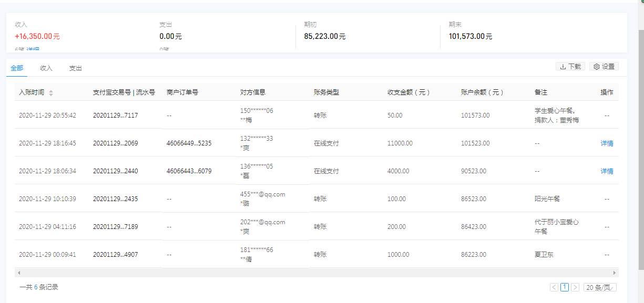Open the 20 条/页 page size dropdown

[x=600, y=287]
